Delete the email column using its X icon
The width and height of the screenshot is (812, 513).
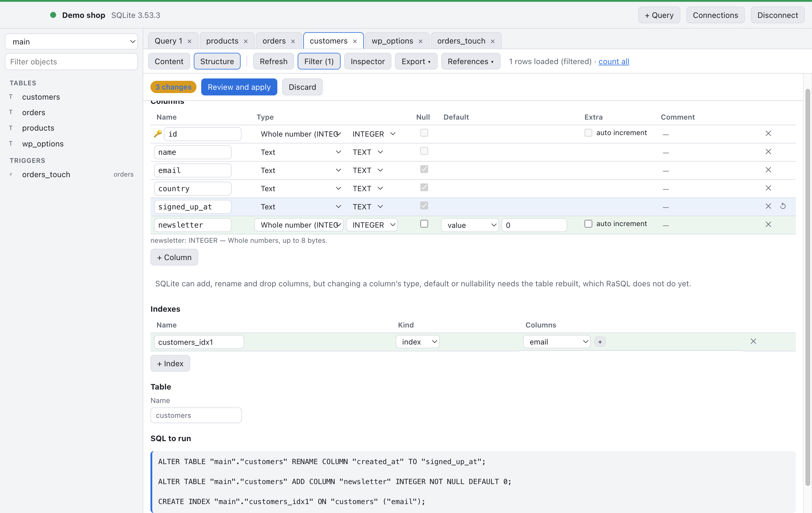[x=768, y=170]
